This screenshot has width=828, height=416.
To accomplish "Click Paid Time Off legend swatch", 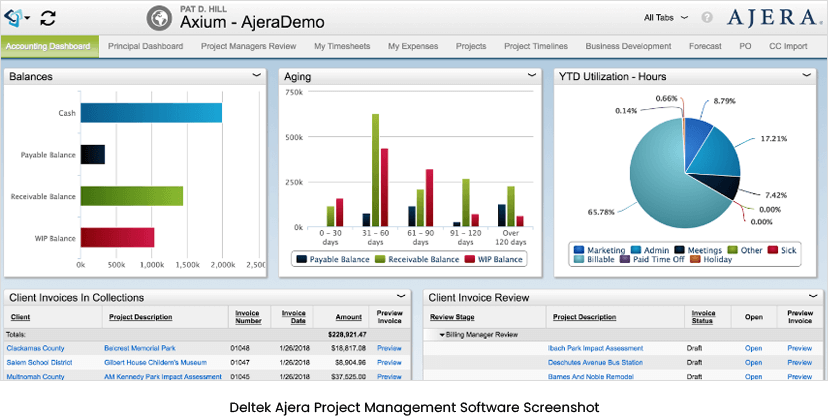I will point(625,259).
